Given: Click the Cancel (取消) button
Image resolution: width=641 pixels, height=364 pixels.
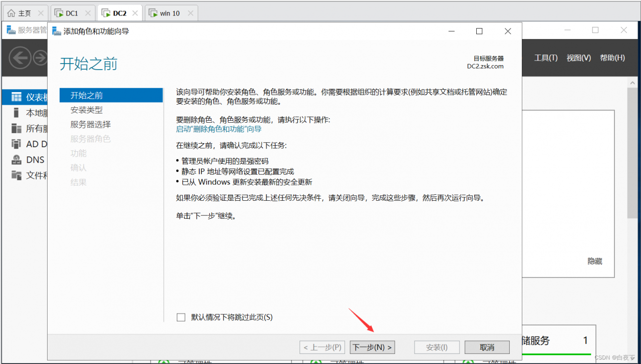Looking at the screenshot, I should click(x=487, y=347).
